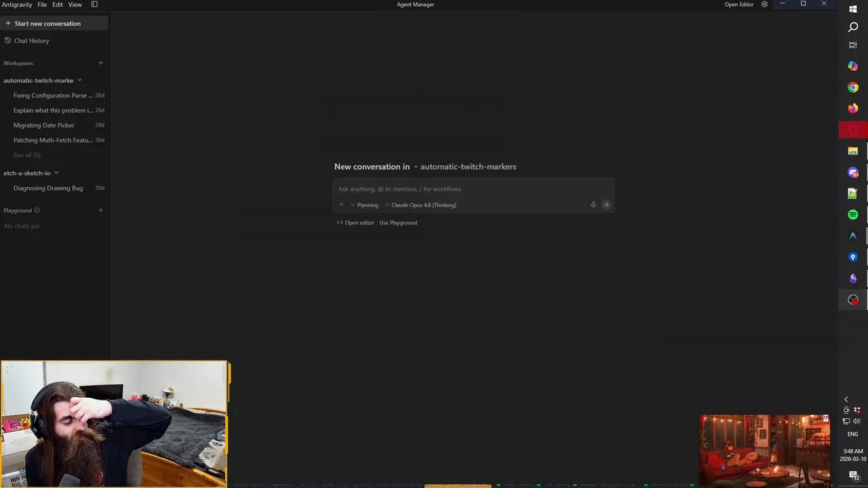Image resolution: width=868 pixels, height=488 pixels.
Task: Add attachment with plus icon in prompt box
Action: click(341, 205)
